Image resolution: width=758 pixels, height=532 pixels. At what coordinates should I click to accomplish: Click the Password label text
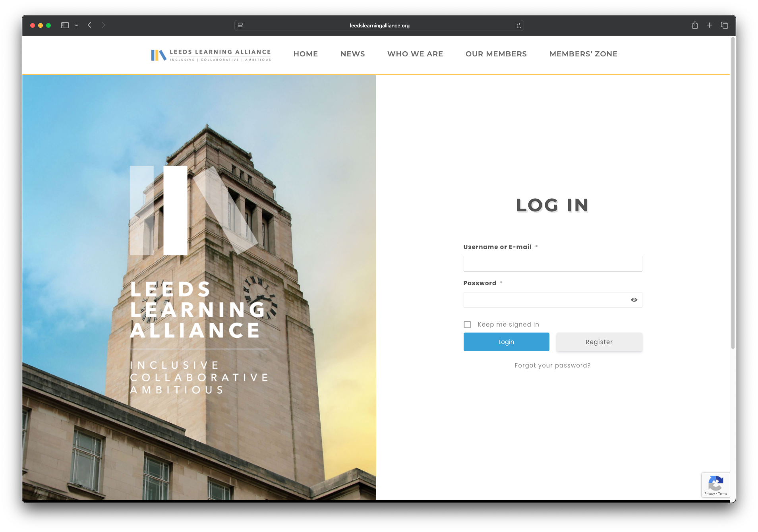(x=480, y=283)
